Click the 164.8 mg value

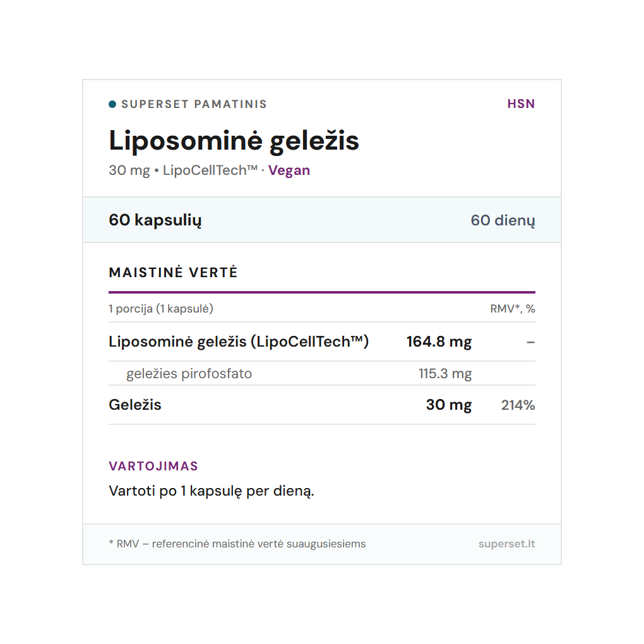tap(439, 342)
